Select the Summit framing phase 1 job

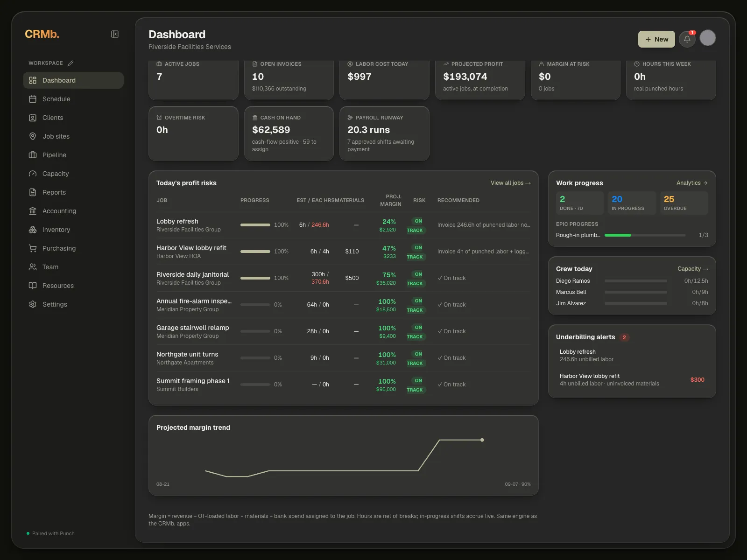[344, 385]
